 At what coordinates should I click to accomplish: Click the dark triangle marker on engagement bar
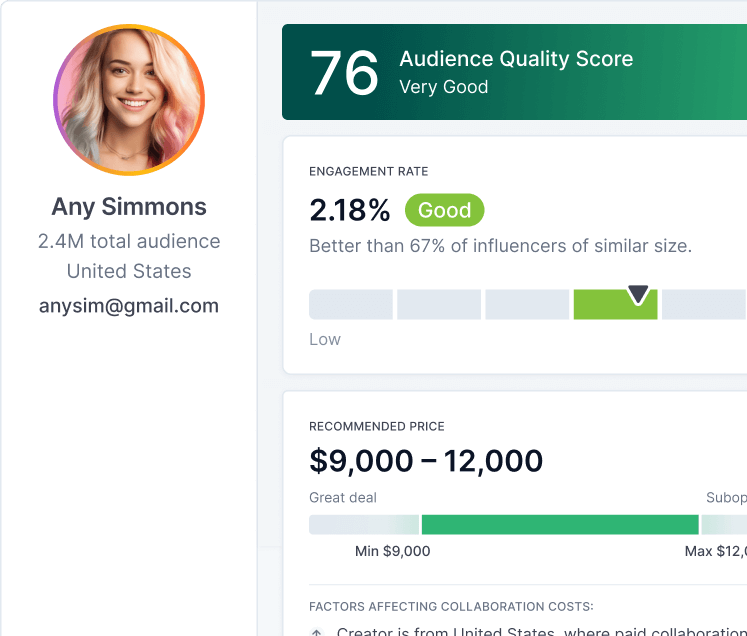point(638,294)
